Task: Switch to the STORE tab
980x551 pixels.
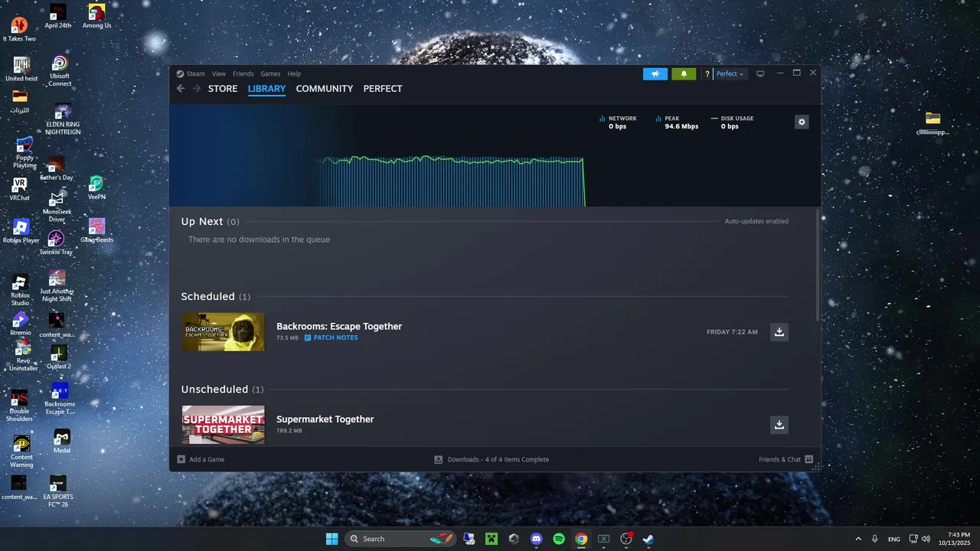Action: coord(223,89)
